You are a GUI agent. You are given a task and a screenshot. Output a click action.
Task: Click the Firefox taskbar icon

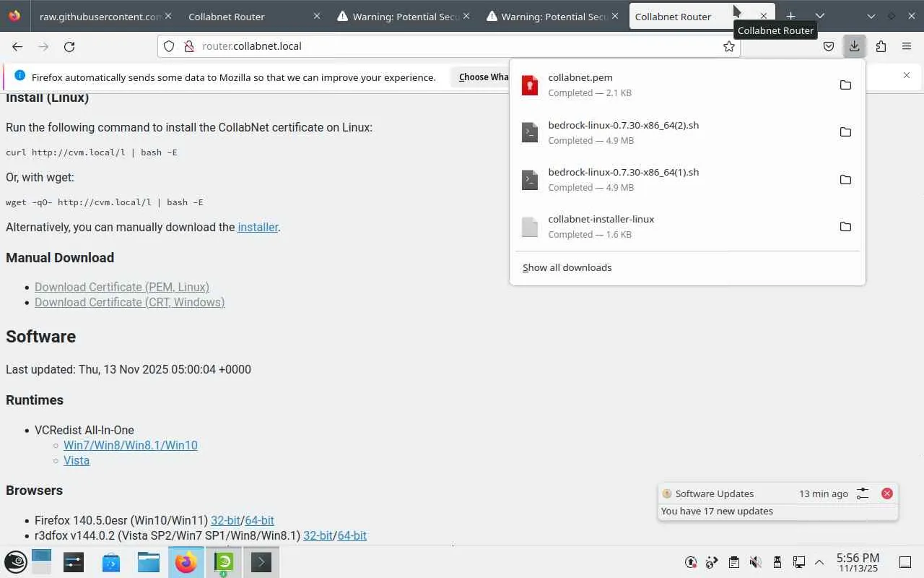(186, 562)
